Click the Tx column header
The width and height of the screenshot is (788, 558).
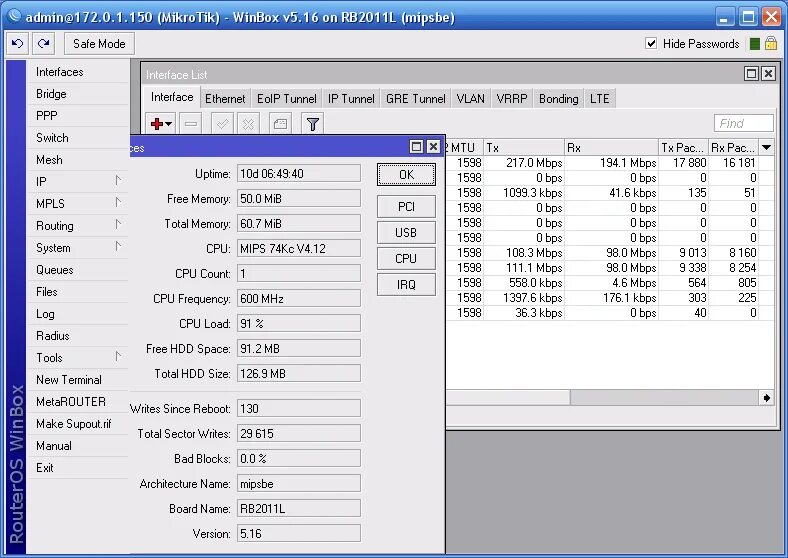524,148
